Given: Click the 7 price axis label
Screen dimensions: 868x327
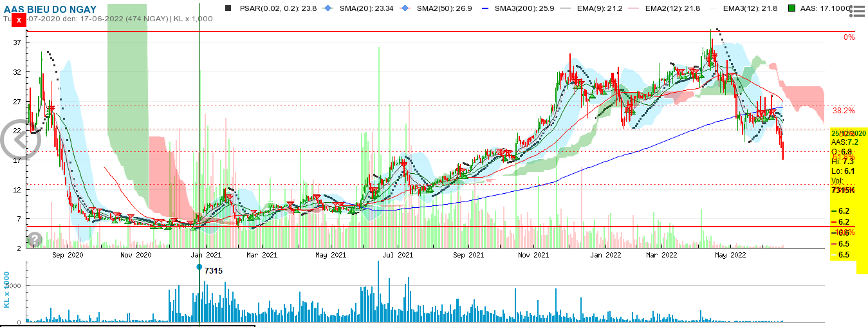Looking at the screenshot, I should [20, 219].
